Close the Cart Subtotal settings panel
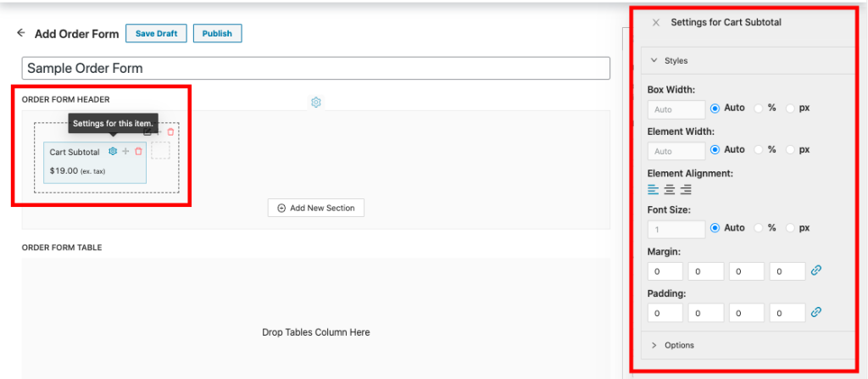868x379 pixels. 655,23
